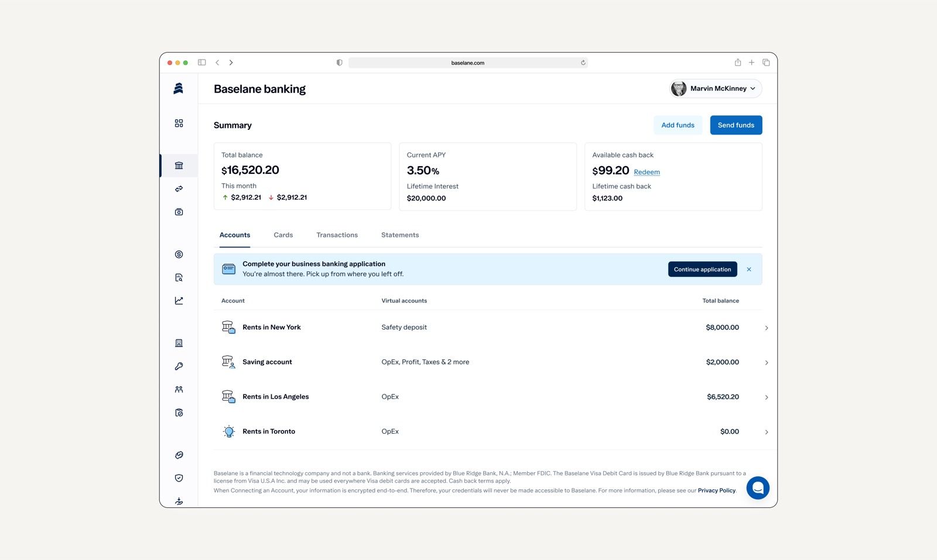
Task: Expand the Rents in Toronto row chevron
Action: [766, 432]
